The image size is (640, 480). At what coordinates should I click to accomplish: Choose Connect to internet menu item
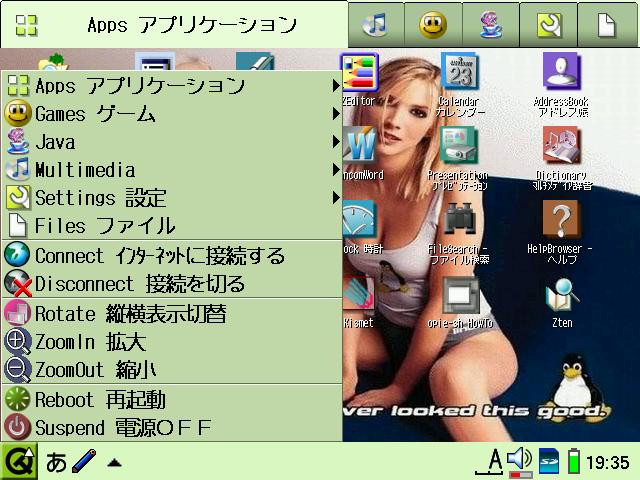[160, 256]
